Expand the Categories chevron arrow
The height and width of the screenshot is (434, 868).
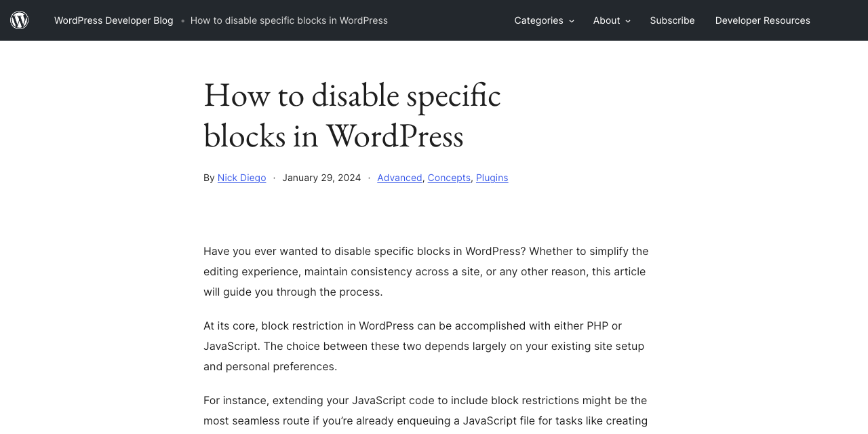tap(572, 21)
